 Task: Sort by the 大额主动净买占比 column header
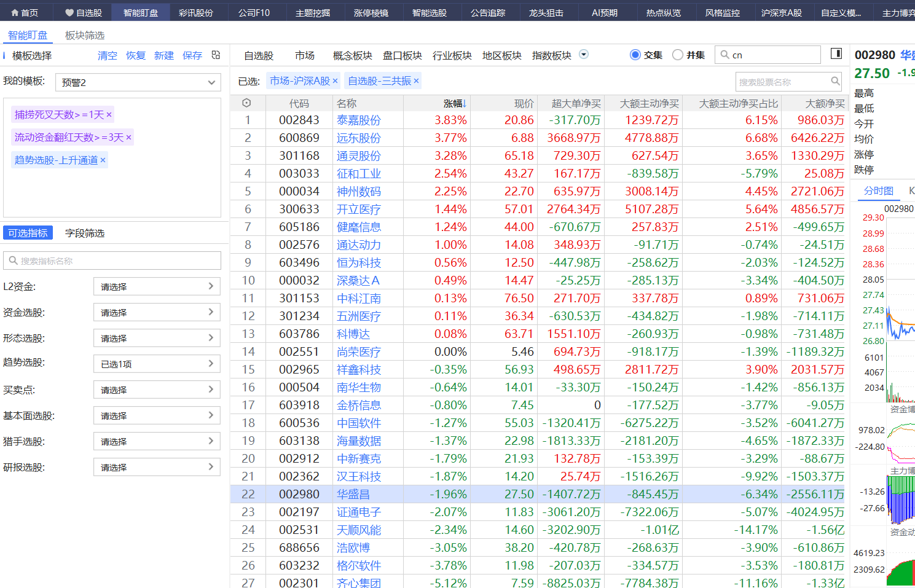(x=739, y=104)
